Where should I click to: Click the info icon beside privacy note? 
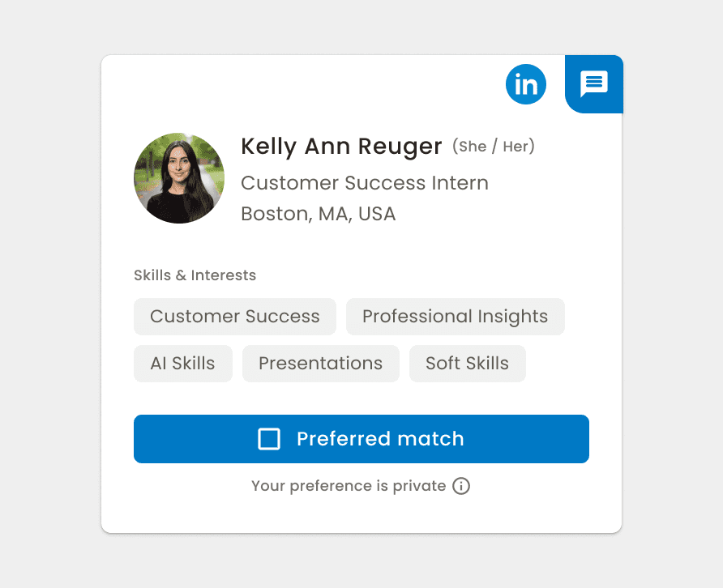461,486
